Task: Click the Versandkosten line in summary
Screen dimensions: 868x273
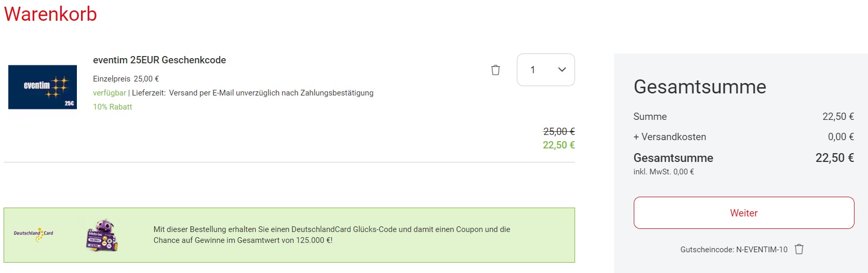Action: [x=670, y=137]
